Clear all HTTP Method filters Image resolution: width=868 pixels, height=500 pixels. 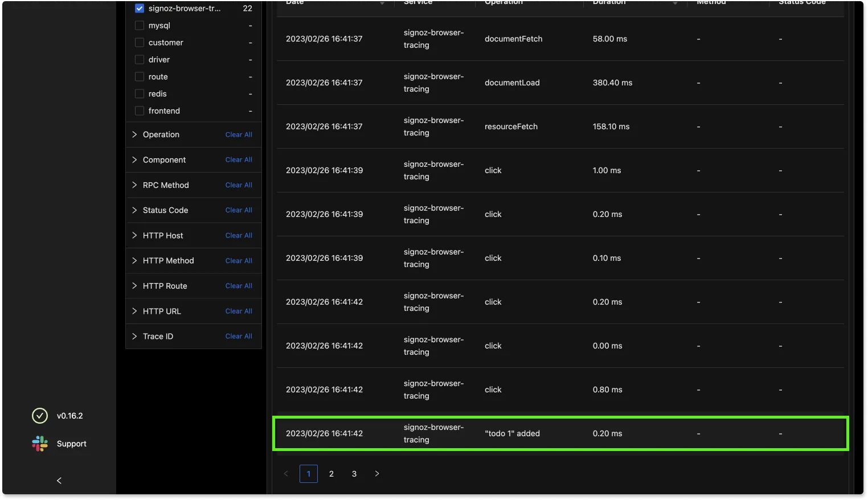pyautogui.click(x=239, y=261)
